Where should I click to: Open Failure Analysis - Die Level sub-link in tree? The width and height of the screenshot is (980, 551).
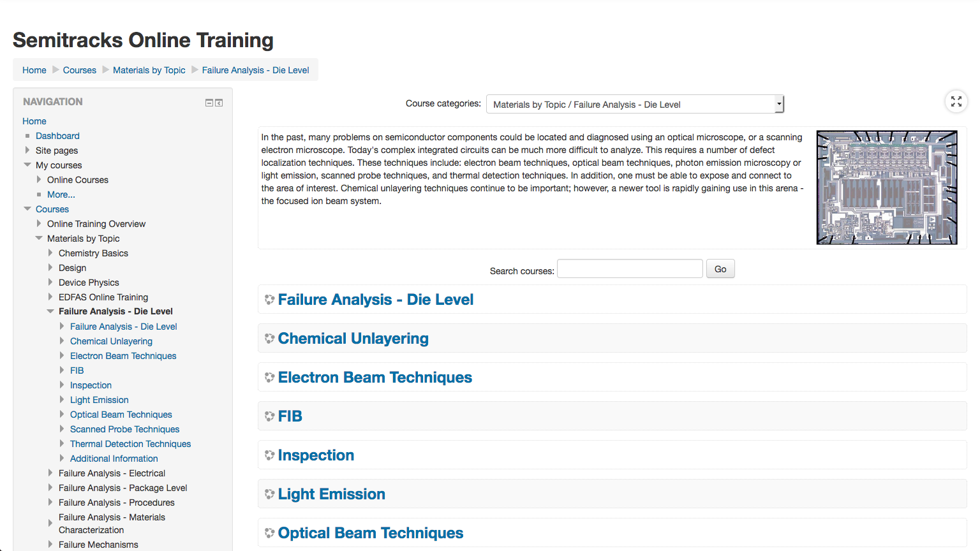point(124,327)
